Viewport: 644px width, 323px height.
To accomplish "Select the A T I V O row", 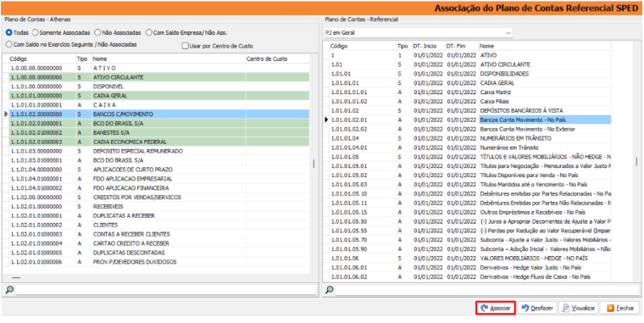I will pos(159,68).
